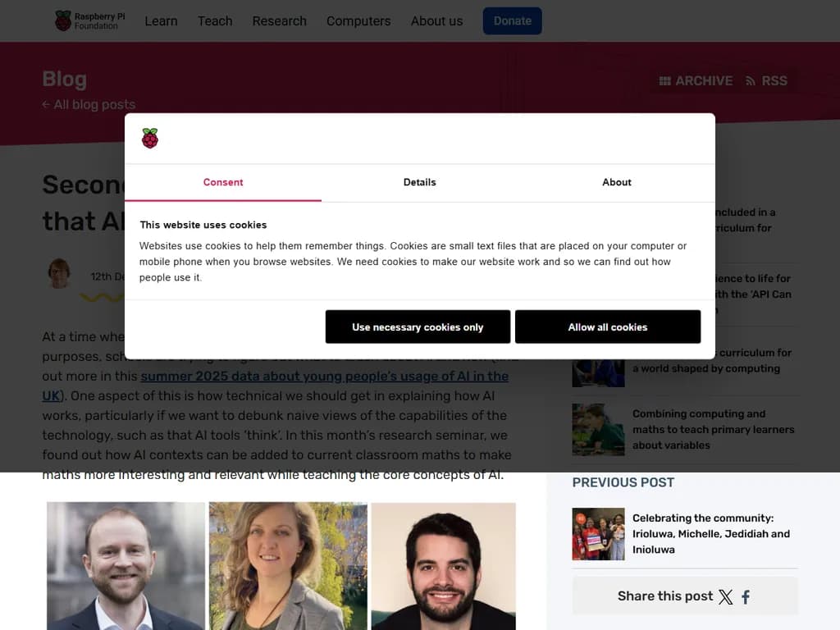
Task: Click the Raspberry Pi Foundation logo in header
Action: click(90, 21)
